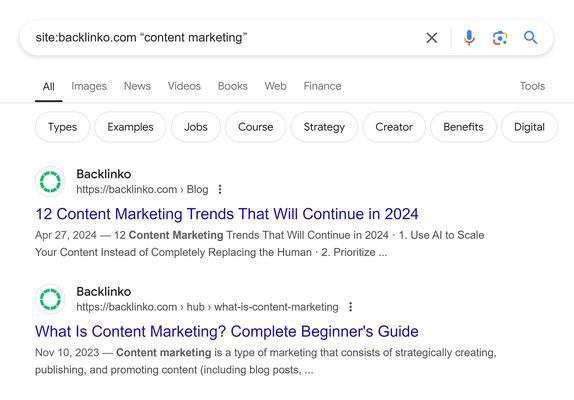The width and height of the screenshot is (574, 400).
Task: Open What Is Content Marketing guide link
Action: (x=227, y=332)
